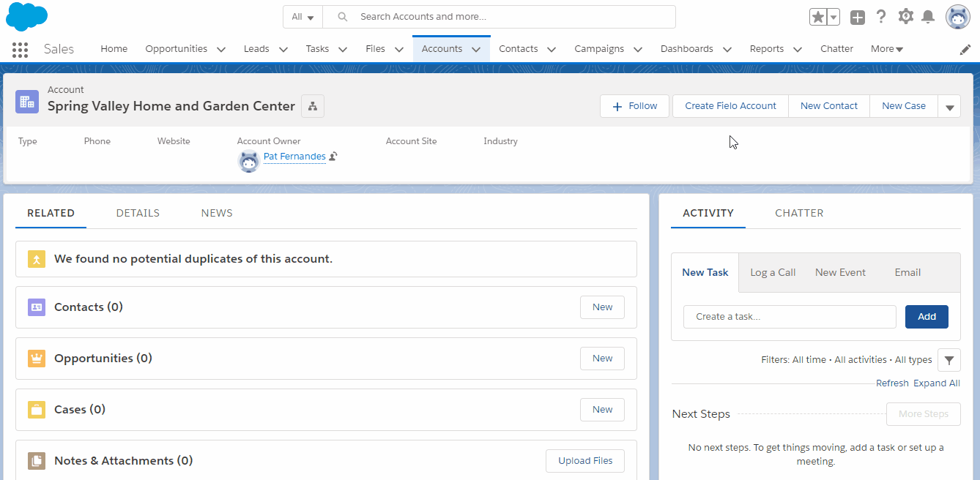Open Global Actions plus icon

(858, 17)
